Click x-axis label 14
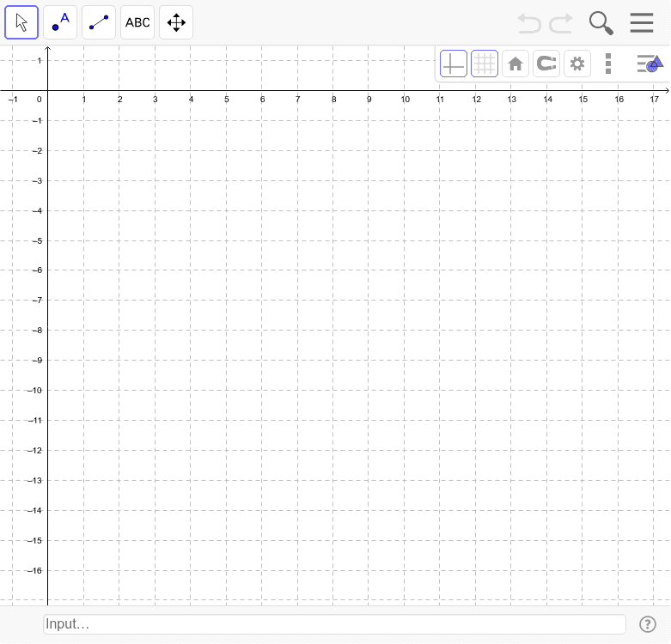The width and height of the screenshot is (671, 644). pos(547,100)
